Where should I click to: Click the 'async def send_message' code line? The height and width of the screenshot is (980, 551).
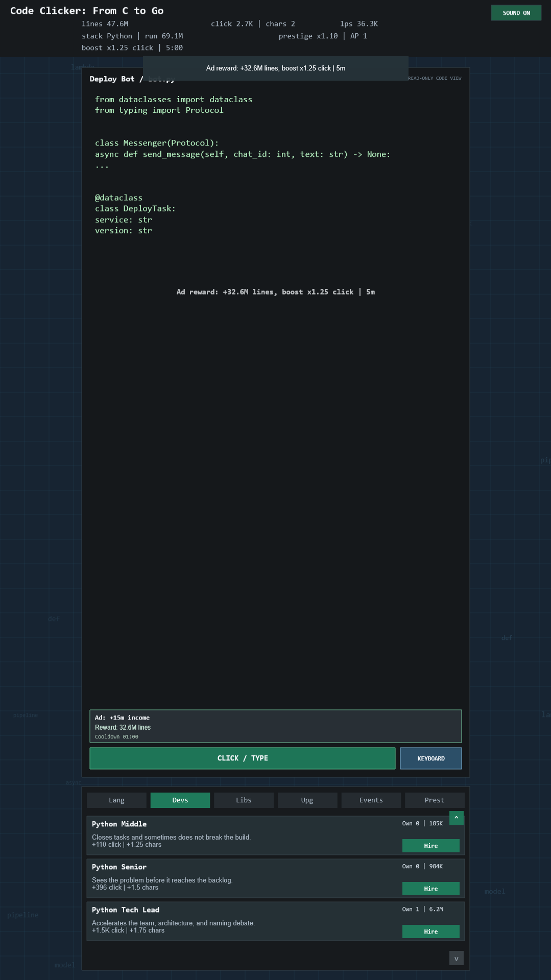click(243, 154)
